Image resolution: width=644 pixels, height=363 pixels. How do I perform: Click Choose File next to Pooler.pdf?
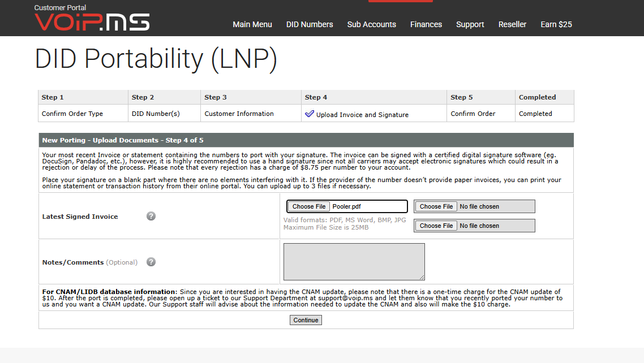(x=309, y=206)
